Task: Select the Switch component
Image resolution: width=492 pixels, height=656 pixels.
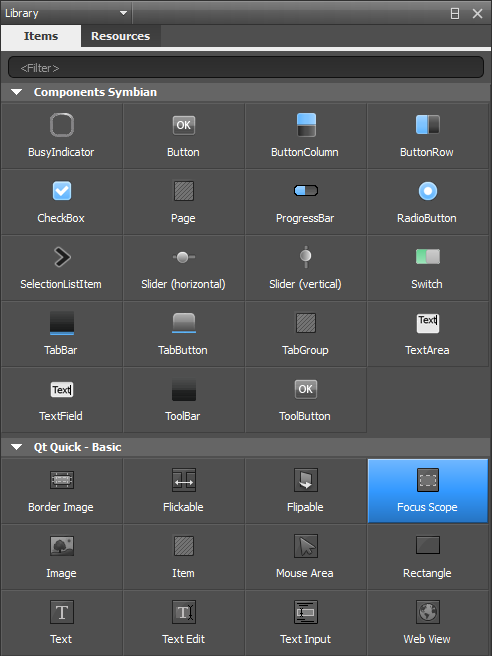Action: 428,268
